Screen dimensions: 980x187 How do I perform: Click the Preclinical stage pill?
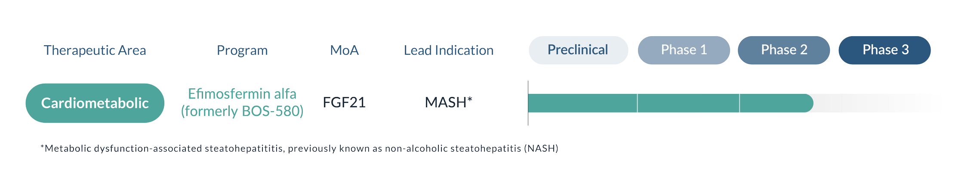click(x=578, y=50)
